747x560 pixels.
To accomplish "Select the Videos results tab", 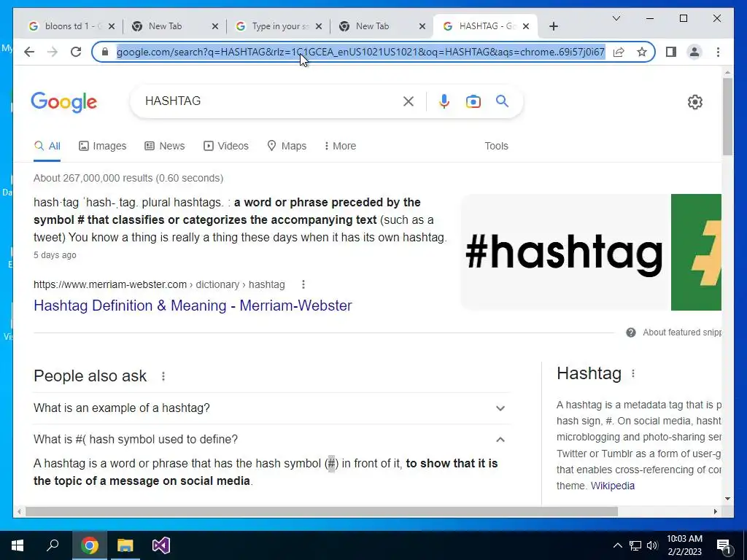I will [226, 146].
